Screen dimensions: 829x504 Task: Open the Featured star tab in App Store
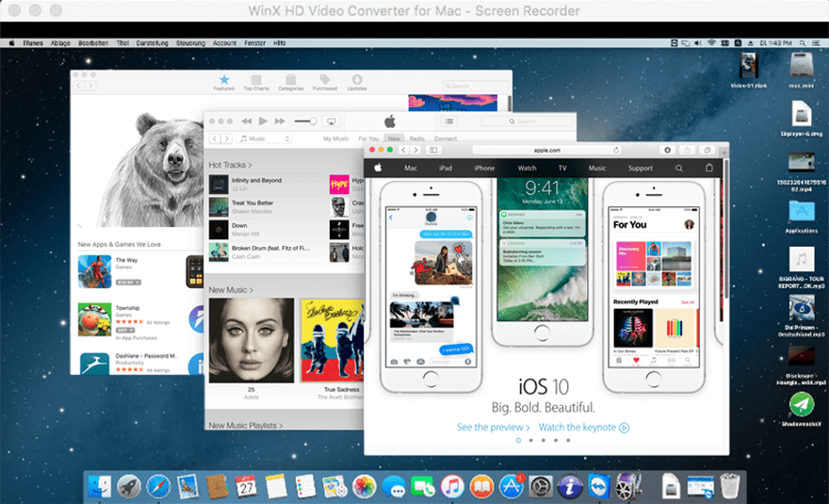(224, 82)
